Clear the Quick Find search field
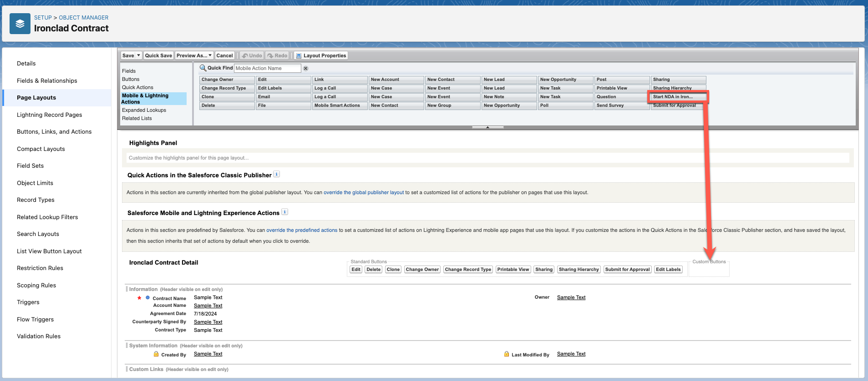 pos(306,68)
